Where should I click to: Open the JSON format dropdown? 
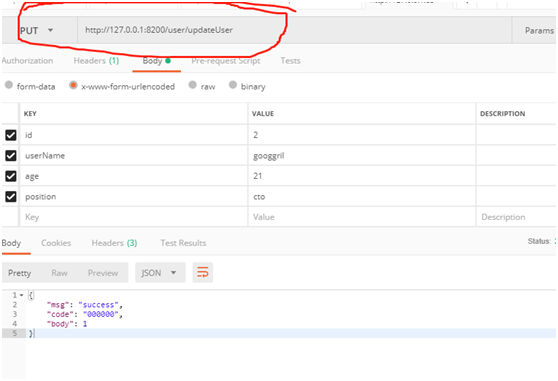click(160, 272)
